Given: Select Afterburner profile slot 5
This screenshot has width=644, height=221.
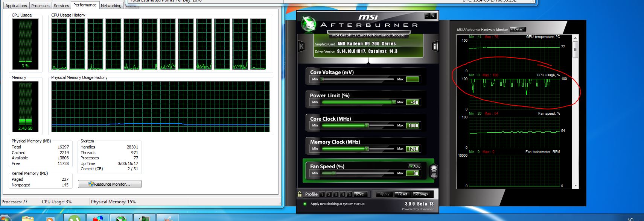Looking at the screenshot, I should [x=349, y=194].
